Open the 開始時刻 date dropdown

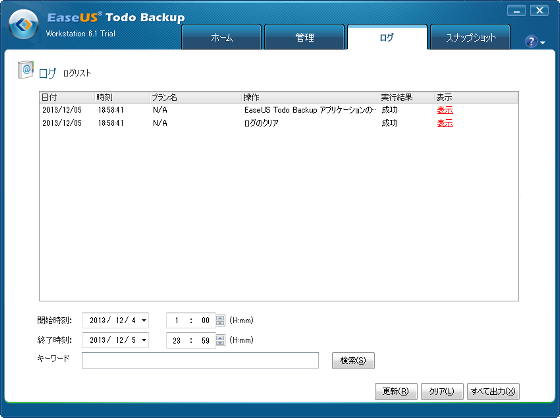click(x=144, y=320)
